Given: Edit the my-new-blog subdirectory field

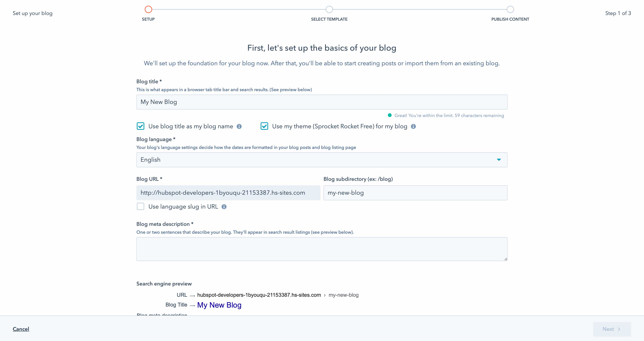Looking at the screenshot, I should (x=415, y=193).
